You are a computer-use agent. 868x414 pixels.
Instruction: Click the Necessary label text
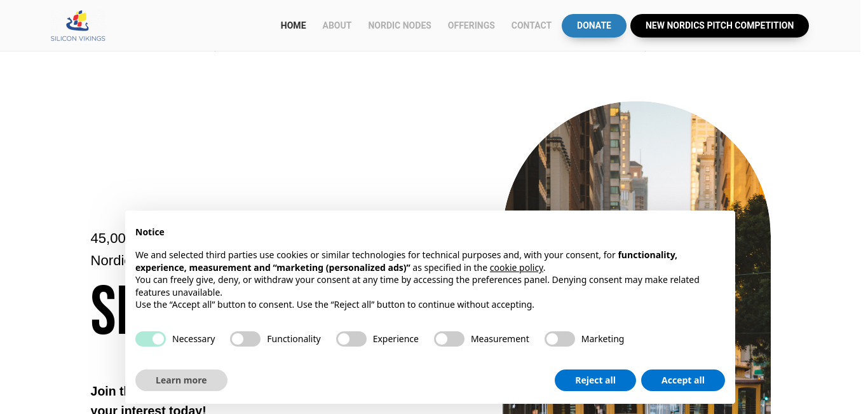194,339
